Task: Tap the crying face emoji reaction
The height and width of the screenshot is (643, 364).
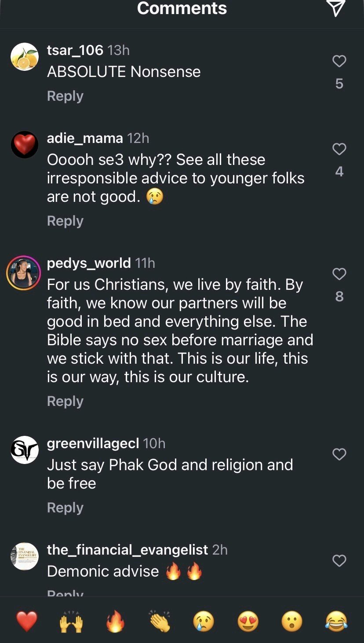Action: [x=204, y=622]
